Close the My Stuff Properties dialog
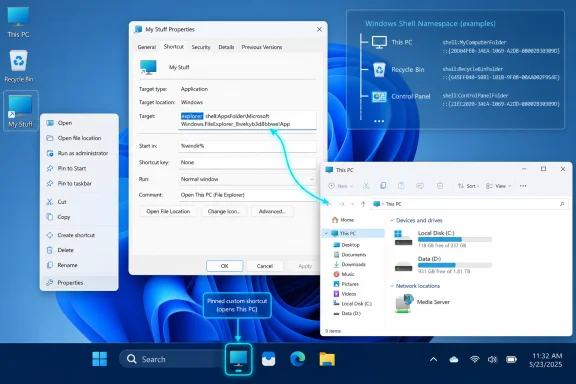The height and width of the screenshot is (384, 576). (x=319, y=29)
